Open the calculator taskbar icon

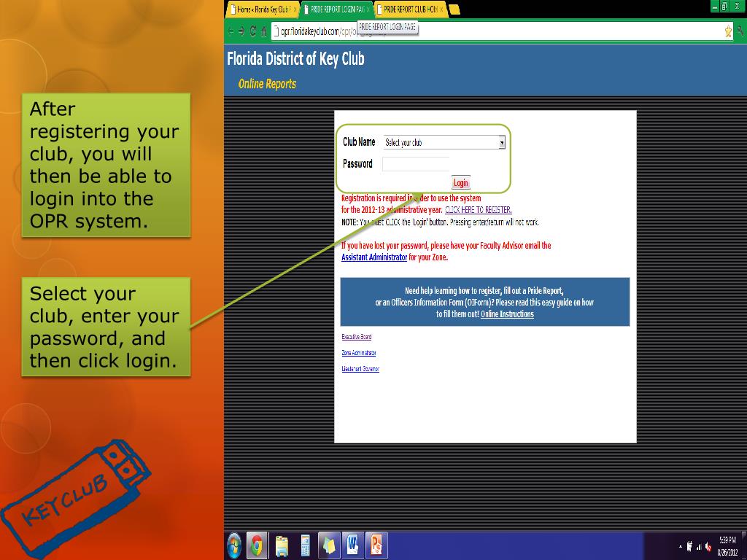click(306, 545)
